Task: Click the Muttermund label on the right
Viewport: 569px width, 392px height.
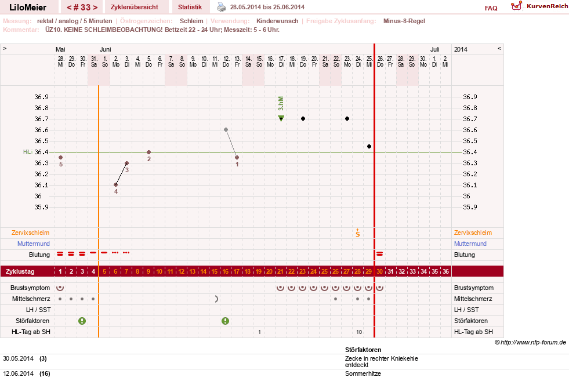Action: point(470,244)
